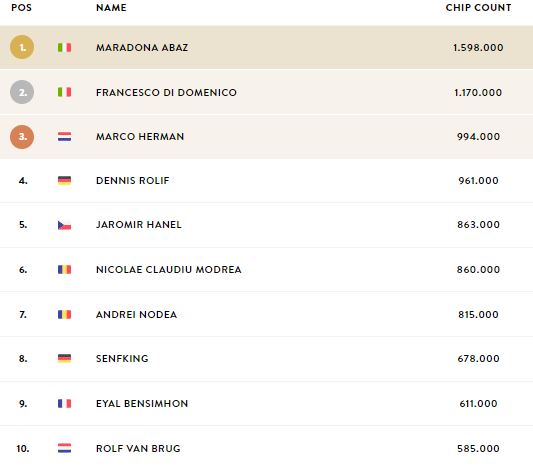Select the NAME column header

[x=111, y=7]
